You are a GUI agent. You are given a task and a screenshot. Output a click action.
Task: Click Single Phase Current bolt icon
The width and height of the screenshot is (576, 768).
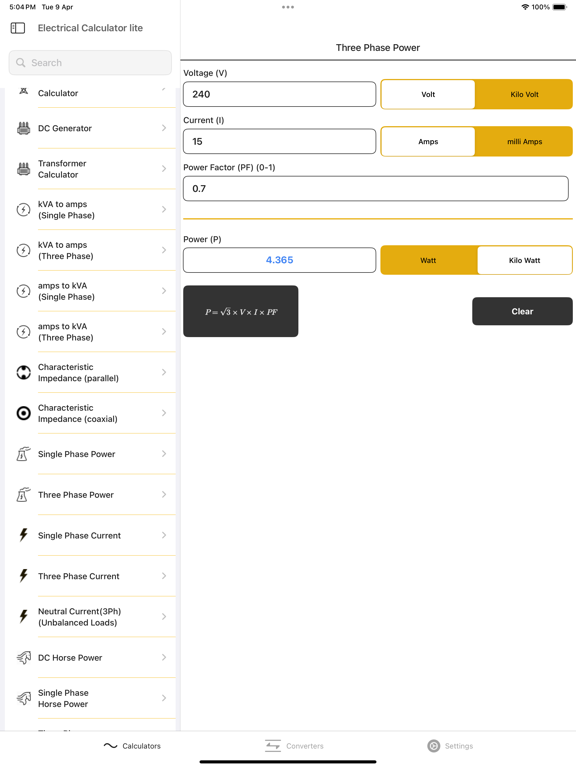pyautogui.click(x=24, y=535)
